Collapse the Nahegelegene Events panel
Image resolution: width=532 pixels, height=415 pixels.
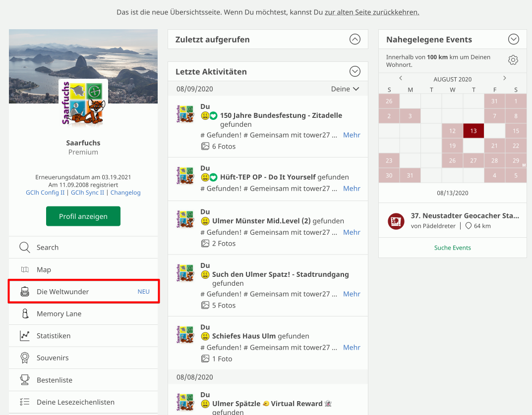tap(514, 39)
